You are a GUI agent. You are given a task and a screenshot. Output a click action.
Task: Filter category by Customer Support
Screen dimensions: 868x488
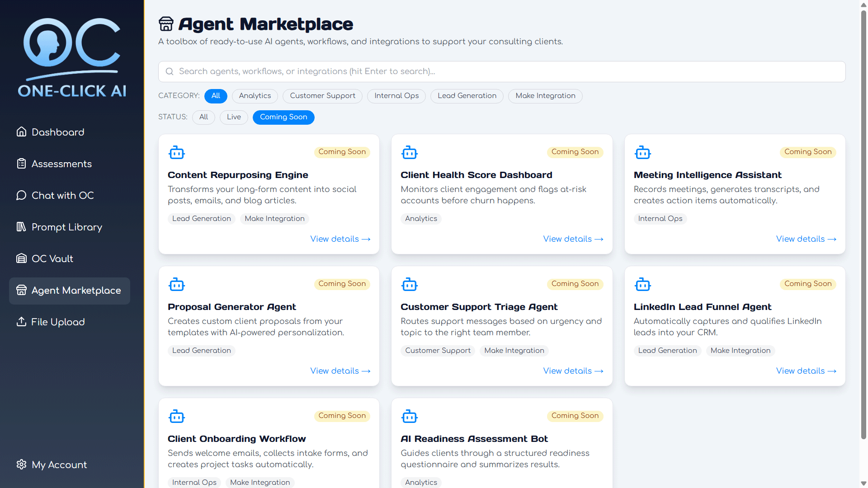tap(322, 96)
